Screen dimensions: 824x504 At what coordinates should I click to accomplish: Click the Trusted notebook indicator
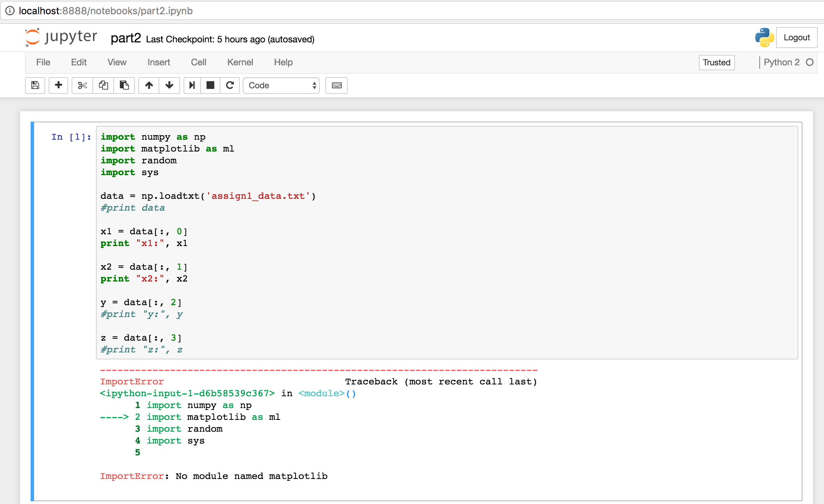(x=717, y=62)
